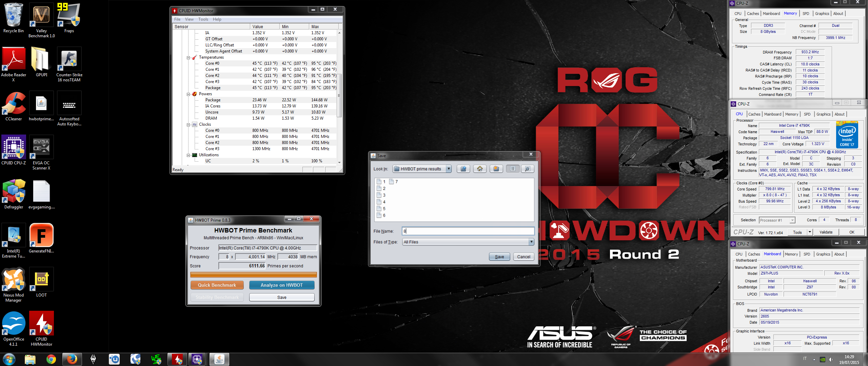868x366 pixels.
Task: Open Valley Benchmark 1.0 desktop icon
Action: point(41,20)
